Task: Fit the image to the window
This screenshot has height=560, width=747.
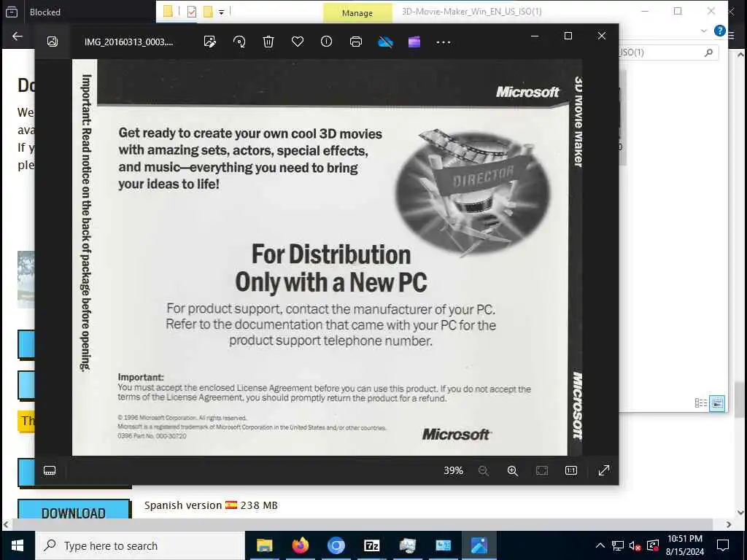Action: coord(542,470)
